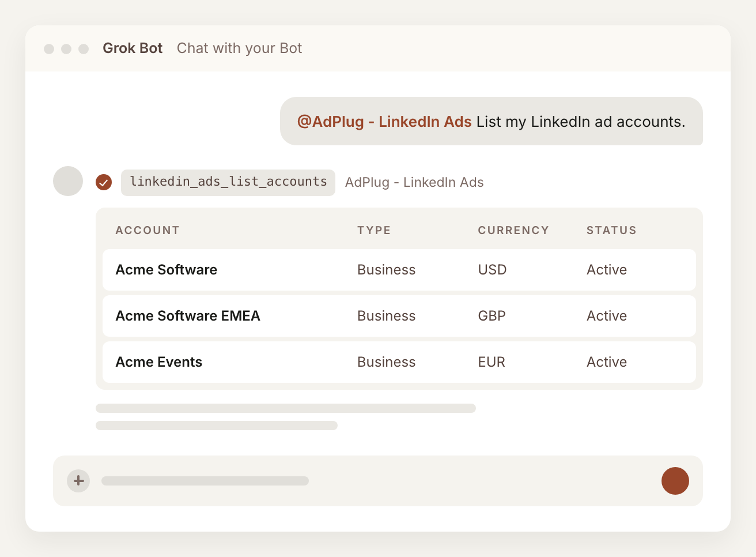Click the third window control dot
756x557 pixels.
84,49
